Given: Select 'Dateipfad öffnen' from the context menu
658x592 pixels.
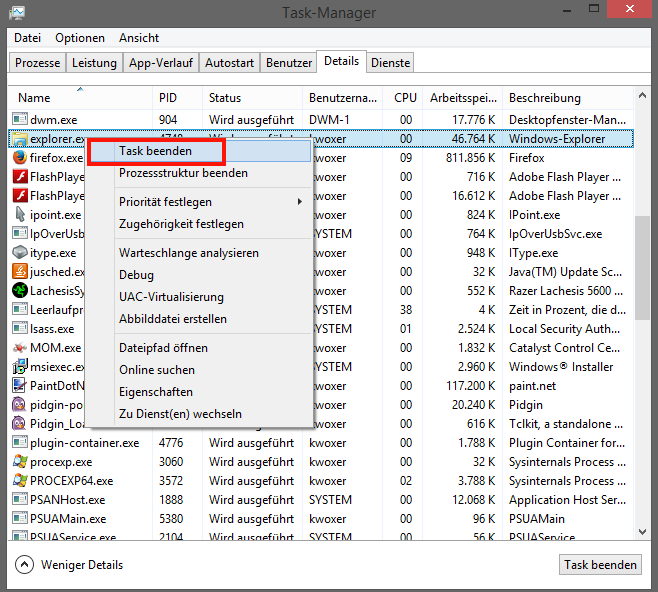Looking at the screenshot, I should [x=163, y=348].
